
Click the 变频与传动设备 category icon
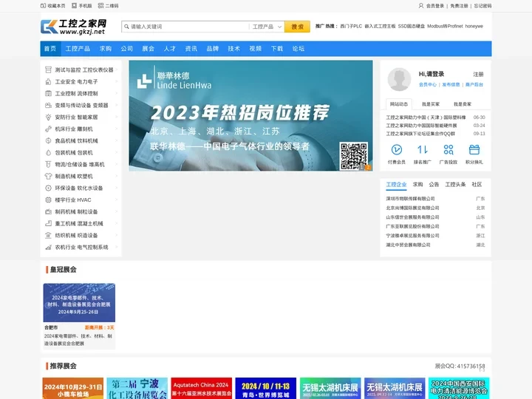tap(48, 106)
